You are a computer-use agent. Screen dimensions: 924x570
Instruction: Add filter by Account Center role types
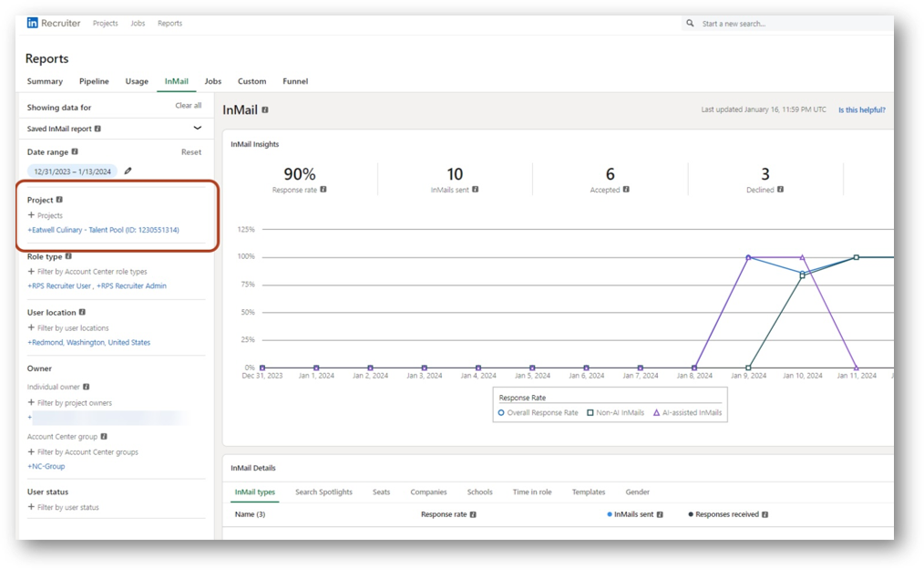pos(87,272)
